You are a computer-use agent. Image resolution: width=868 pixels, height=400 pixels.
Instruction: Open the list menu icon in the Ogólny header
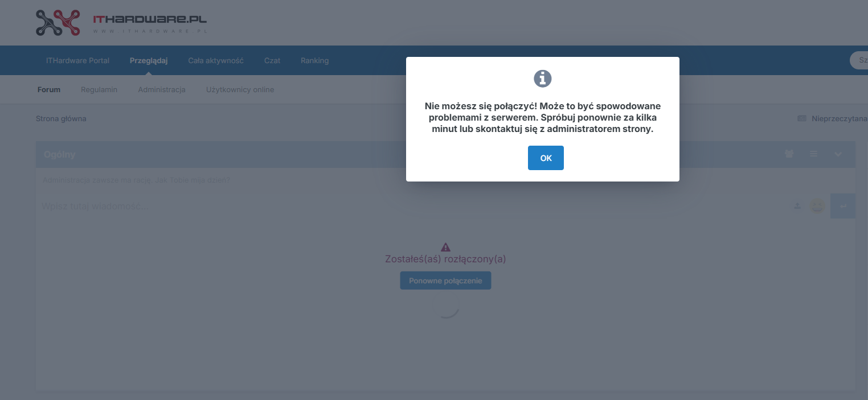(814, 154)
